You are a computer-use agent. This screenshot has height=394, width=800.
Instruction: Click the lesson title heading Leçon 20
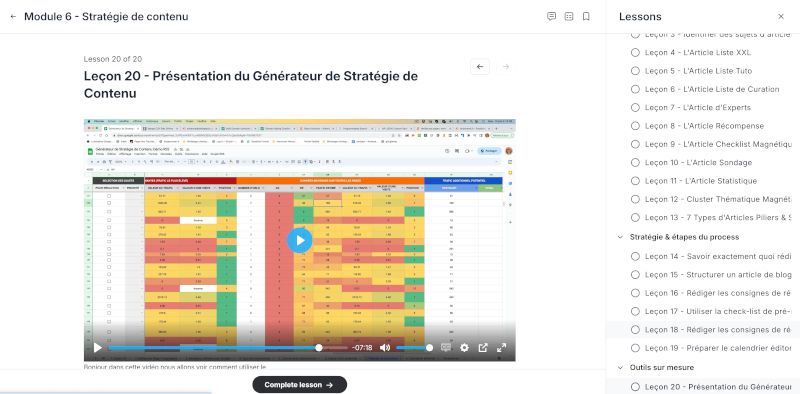click(251, 85)
